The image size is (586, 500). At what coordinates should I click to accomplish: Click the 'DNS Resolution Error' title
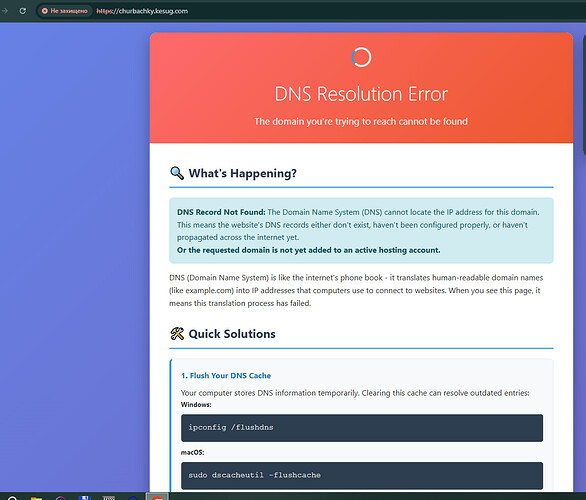pyautogui.click(x=361, y=94)
